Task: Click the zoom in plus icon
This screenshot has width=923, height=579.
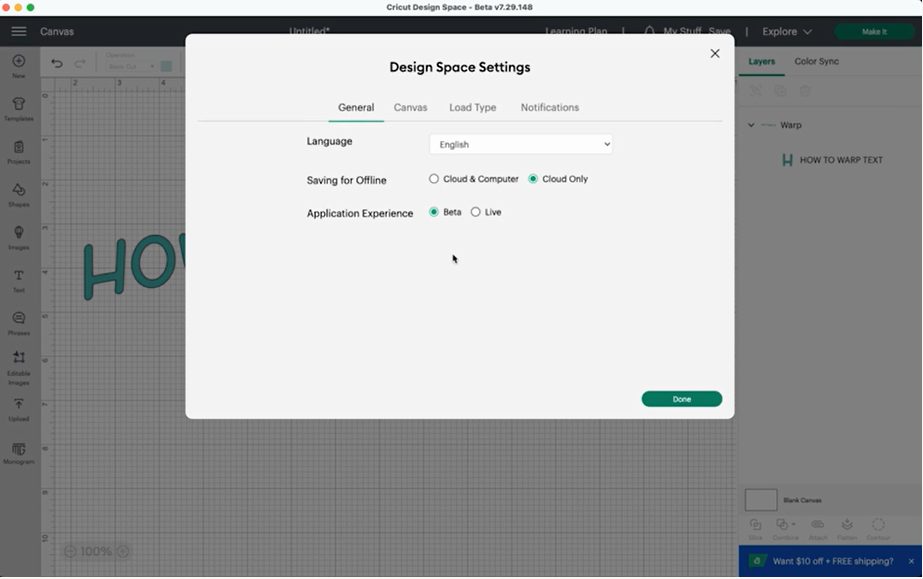Action: coord(123,551)
